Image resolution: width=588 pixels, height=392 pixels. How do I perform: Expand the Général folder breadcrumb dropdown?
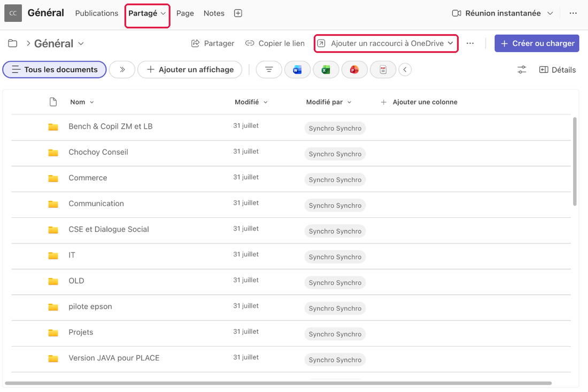tap(81, 44)
